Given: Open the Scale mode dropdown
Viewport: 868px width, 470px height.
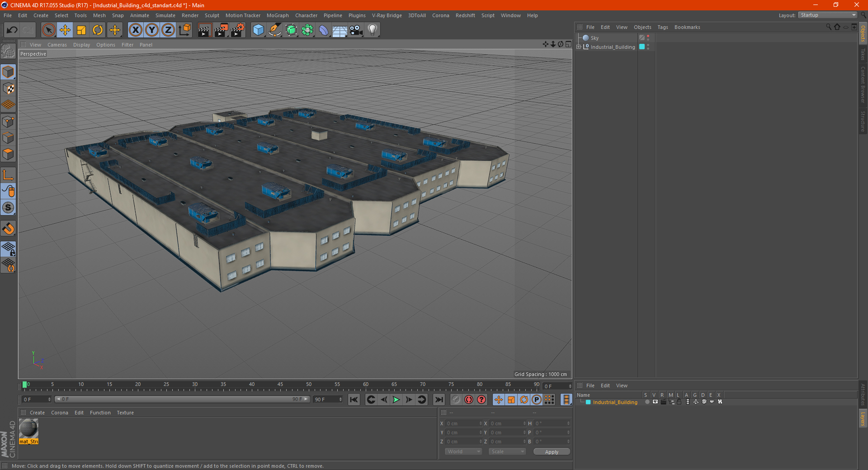Looking at the screenshot, I should coord(507,452).
